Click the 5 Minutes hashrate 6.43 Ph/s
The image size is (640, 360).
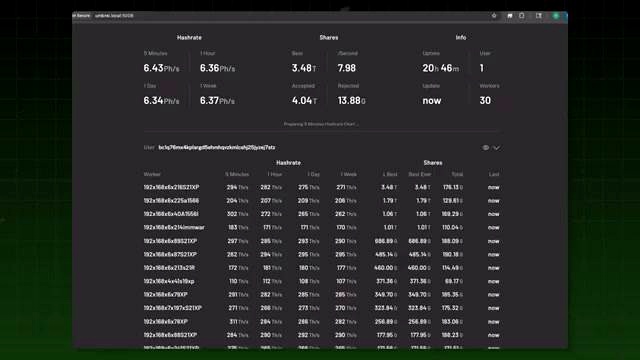click(161, 68)
